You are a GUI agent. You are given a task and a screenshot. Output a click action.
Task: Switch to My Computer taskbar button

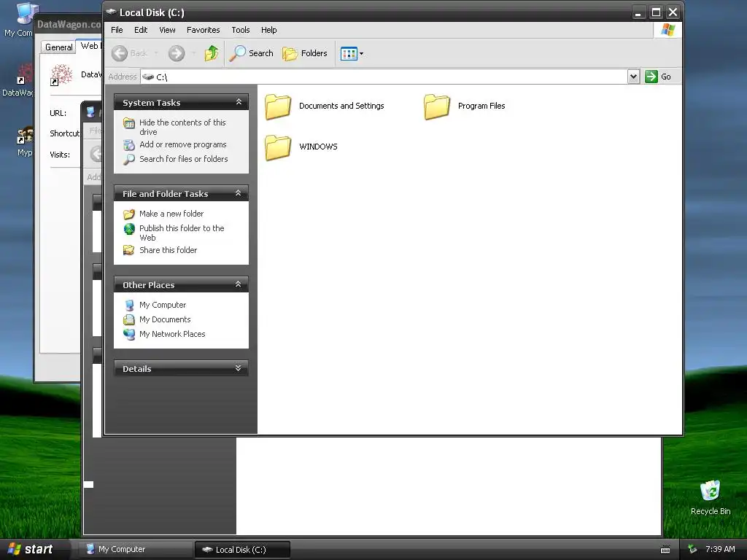tap(134, 549)
